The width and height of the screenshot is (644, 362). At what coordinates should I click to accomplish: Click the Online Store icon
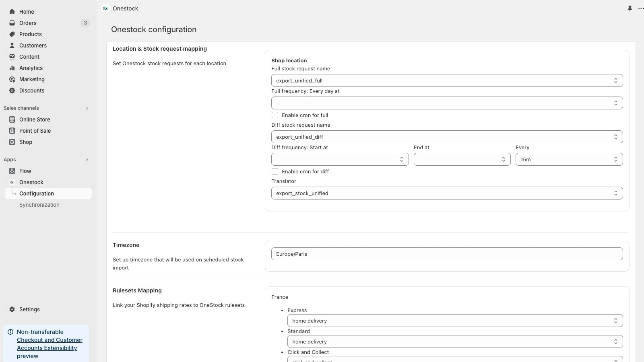pyautogui.click(x=12, y=119)
